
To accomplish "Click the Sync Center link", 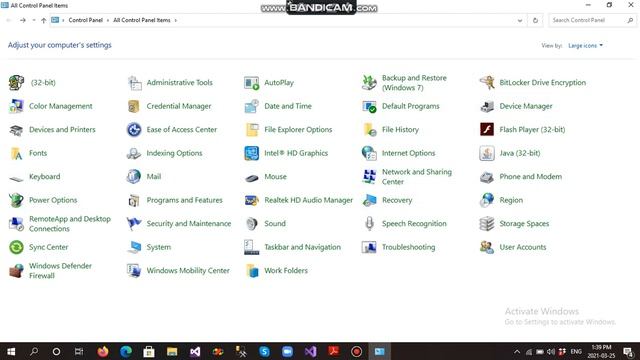I will point(49,247).
